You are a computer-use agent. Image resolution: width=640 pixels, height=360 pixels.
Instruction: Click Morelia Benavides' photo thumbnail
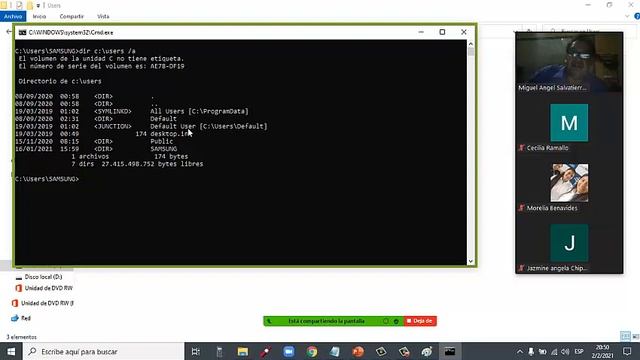tap(569, 182)
